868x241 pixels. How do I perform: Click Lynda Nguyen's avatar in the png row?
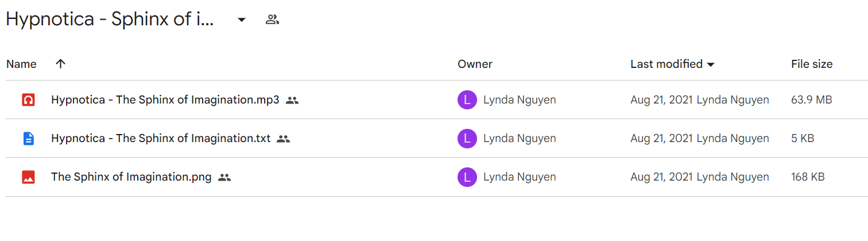[x=467, y=177]
